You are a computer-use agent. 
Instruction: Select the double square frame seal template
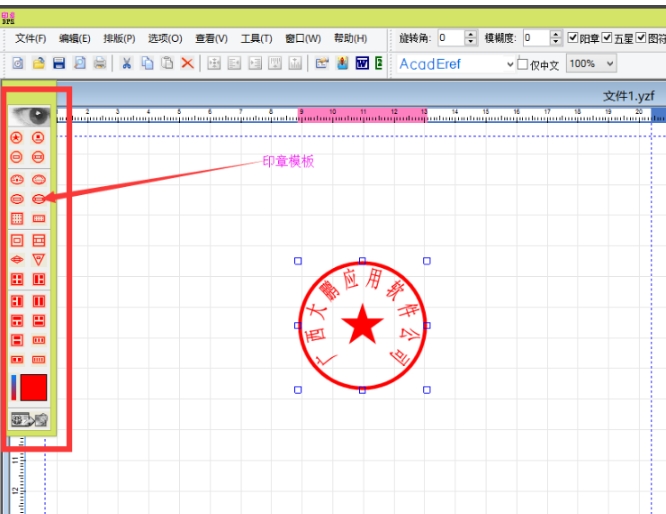click(x=17, y=240)
